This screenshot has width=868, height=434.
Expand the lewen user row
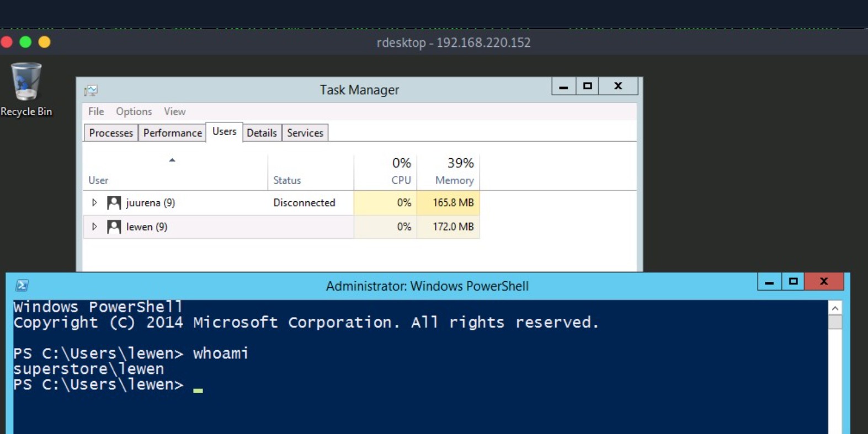94,227
